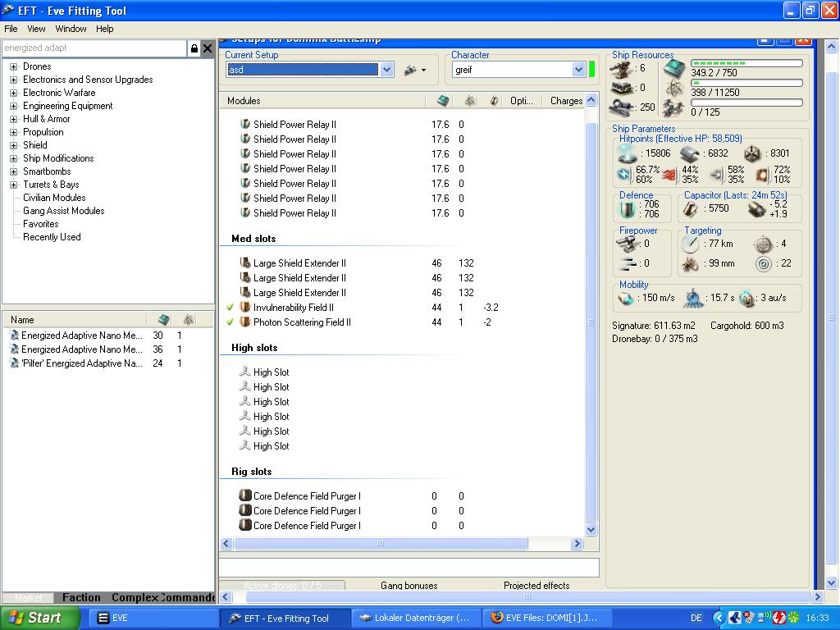Click the warp speed icon showing 3 au/s

click(x=746, y=299)
